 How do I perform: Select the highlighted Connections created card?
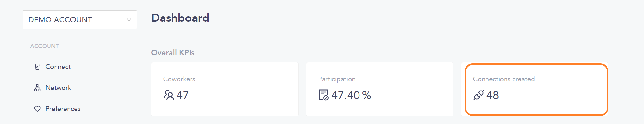[x=536, y=90]
